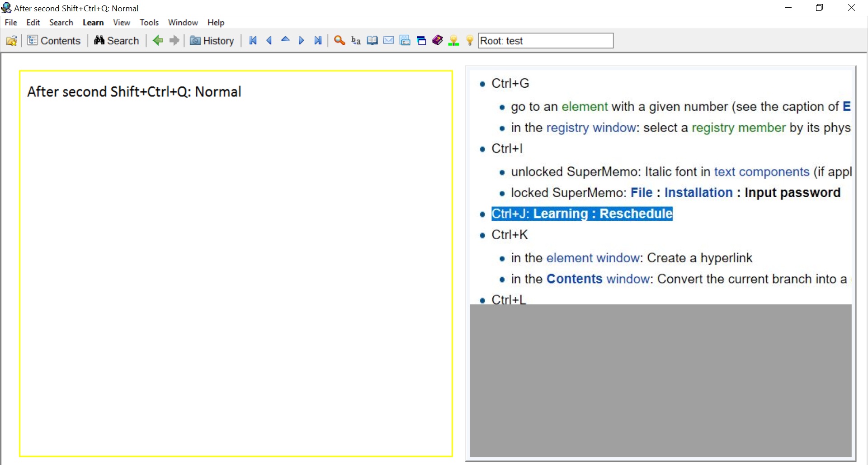Open the Contents window button
The height and width of the screenshot is (465, 868).
click(x=54, y=41)
